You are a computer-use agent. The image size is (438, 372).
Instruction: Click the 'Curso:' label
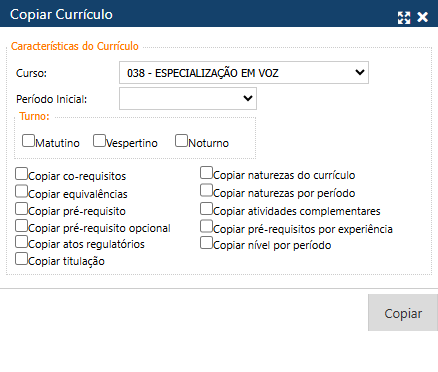(x=32, y=73)
